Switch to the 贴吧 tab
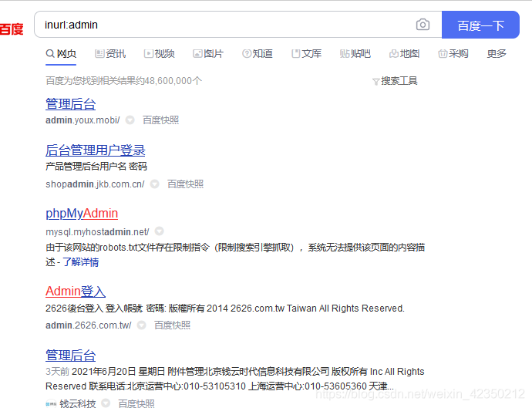The image size is (532, 408). pos(355,54)
